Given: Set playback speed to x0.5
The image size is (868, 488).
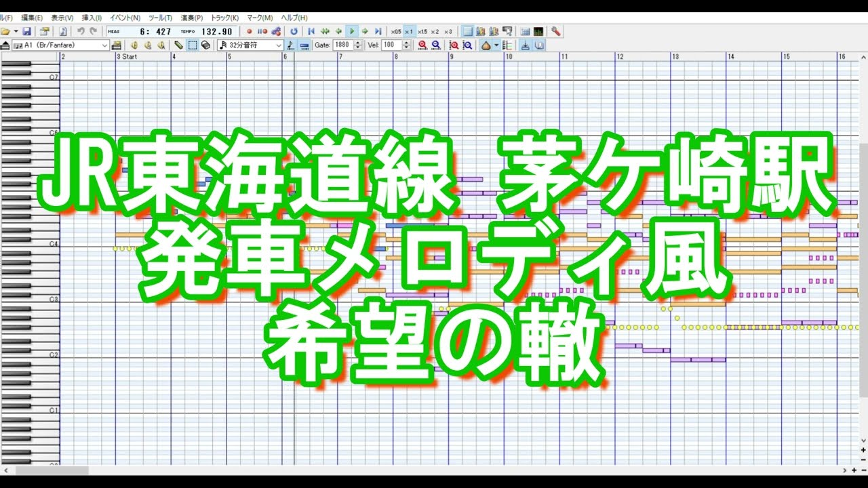Looking at the screenshot, I should 396,31.
